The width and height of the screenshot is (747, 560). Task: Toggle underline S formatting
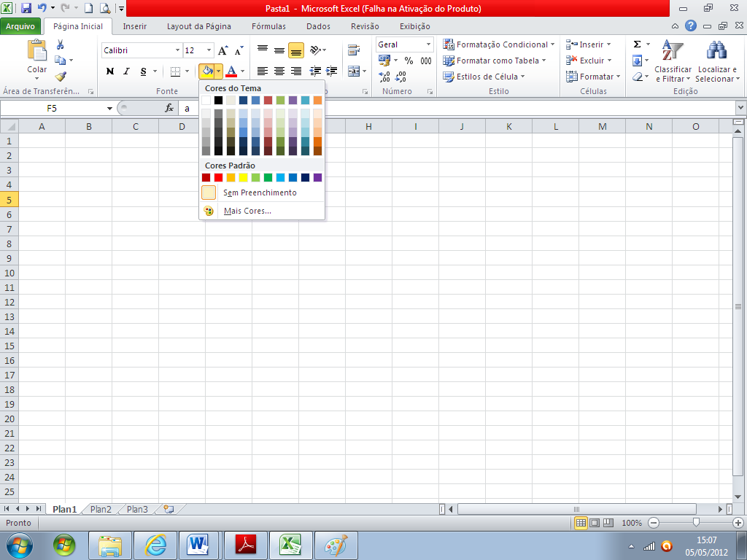point(144,71)
